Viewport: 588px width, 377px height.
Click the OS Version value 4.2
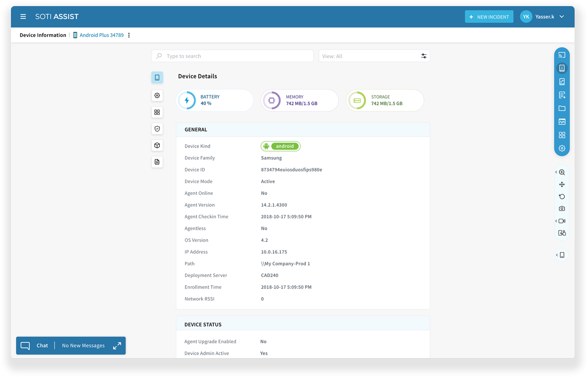coord(264,240)
